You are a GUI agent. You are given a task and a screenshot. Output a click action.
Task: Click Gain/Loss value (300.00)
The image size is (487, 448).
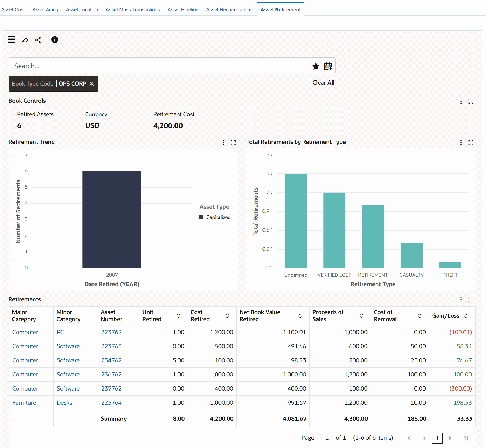click(x=460, y=389)
